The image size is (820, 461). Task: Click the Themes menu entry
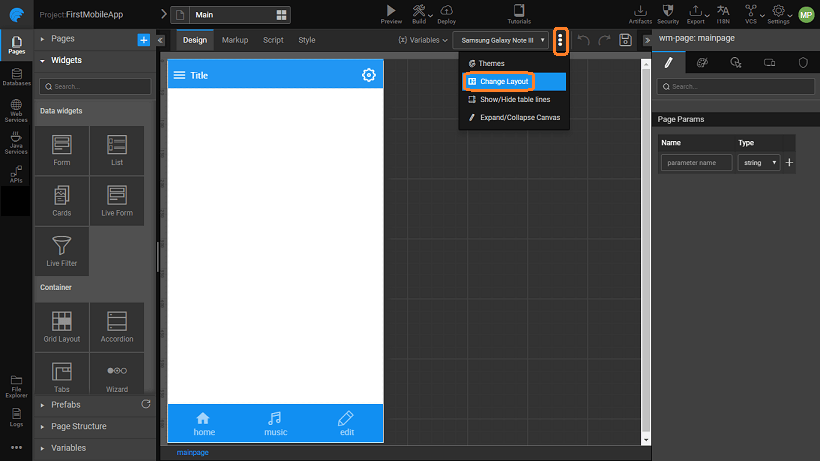pyautogui.click(x=492, y=63)
